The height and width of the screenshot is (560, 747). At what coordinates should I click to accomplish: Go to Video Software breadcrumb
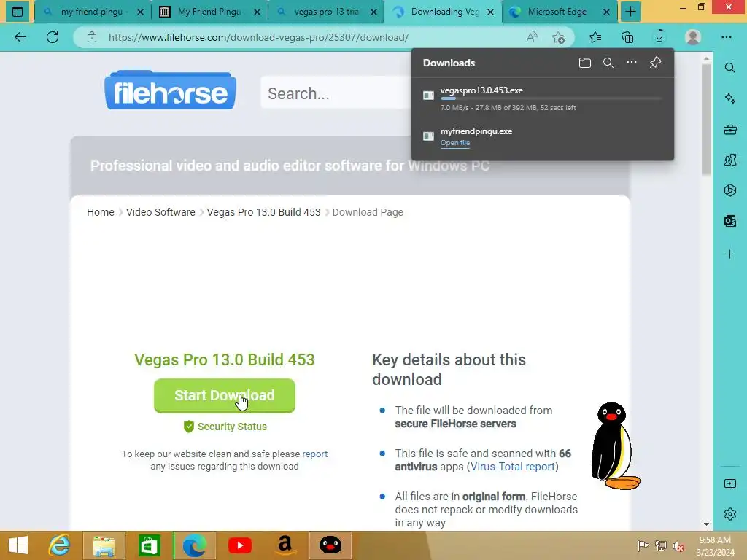point(160,212)
